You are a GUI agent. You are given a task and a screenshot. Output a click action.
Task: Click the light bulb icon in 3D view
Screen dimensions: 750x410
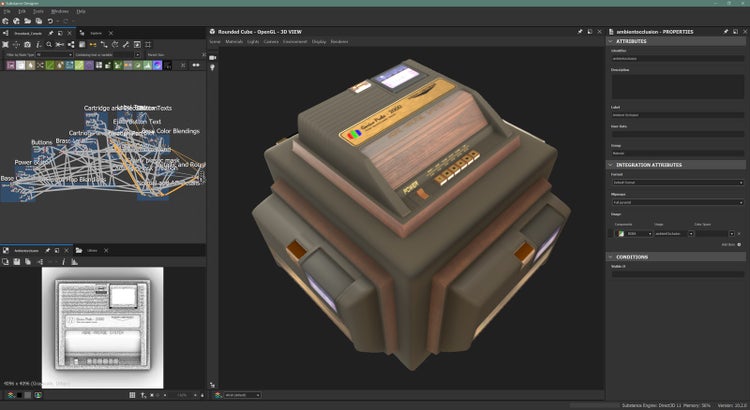[213, 68]
